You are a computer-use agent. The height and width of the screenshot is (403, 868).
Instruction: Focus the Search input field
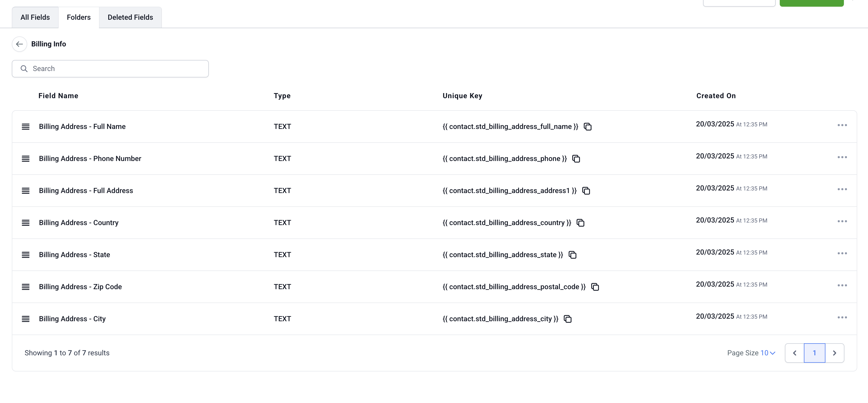pos(110,69)
